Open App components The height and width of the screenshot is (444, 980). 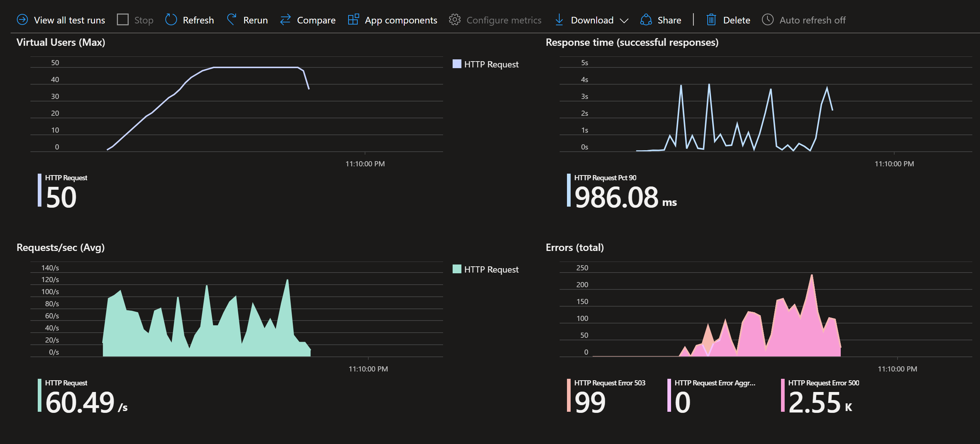[401, 20]
